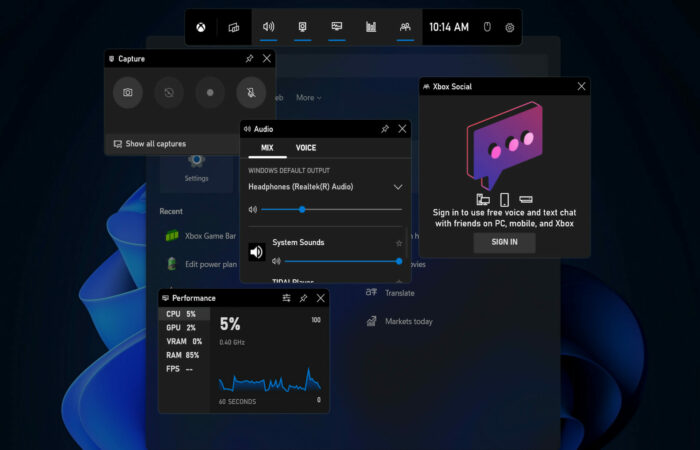Adjust the System Sounds volume slider

coord(343,261)
